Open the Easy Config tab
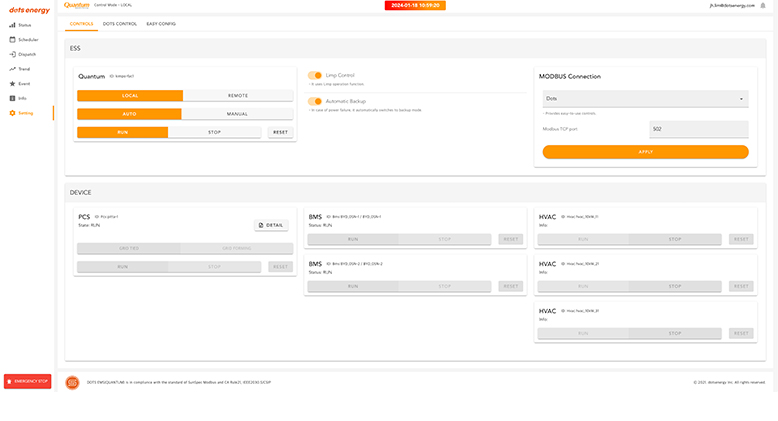Screen dimensions: 778x421 click(160, 23)
